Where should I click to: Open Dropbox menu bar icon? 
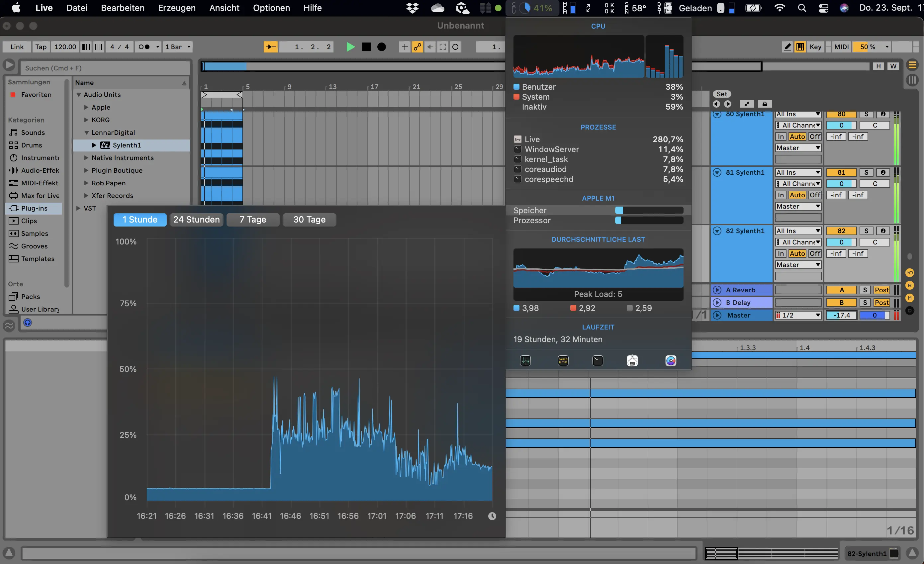pyautogui.click(x=413, y=8)
